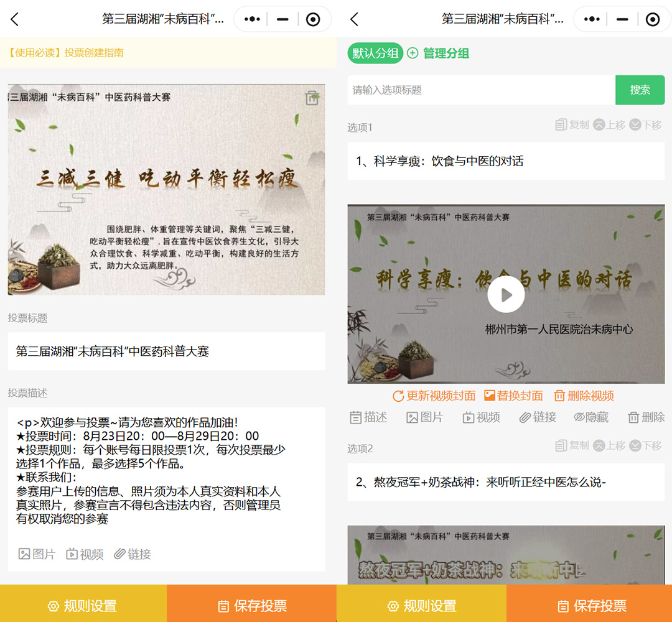672x622 pixels.
Task: Open 规则设置 in the left panel
Action: 83,606
